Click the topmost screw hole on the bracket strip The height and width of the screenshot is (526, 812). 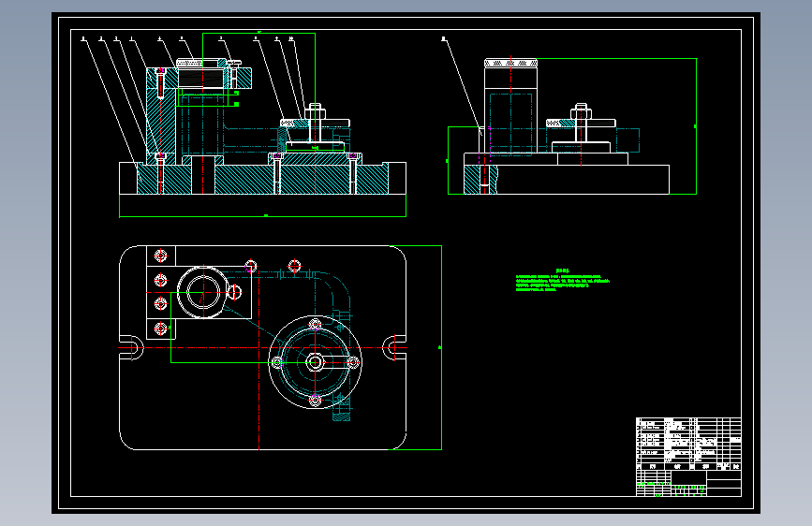160,256
